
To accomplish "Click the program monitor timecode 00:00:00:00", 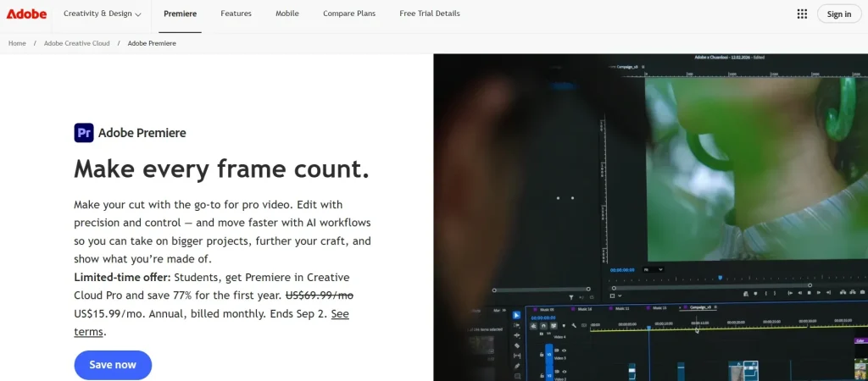I will [x=622, y=270].
